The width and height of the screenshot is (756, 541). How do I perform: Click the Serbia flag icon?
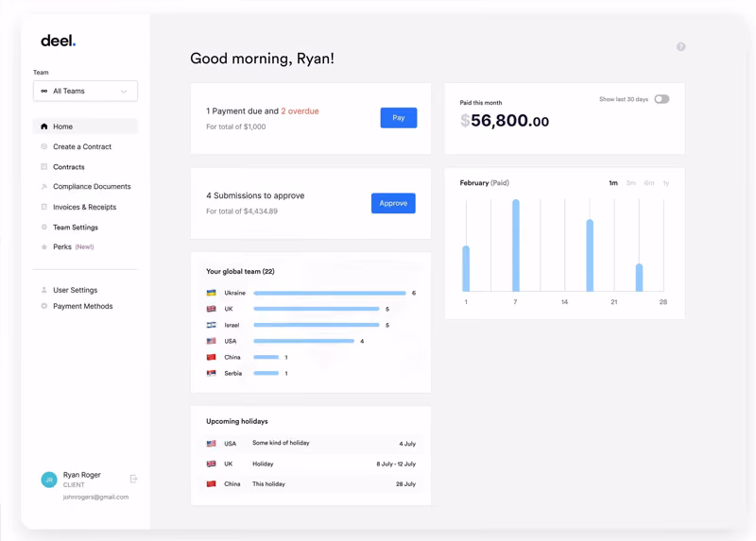point(211,373)
